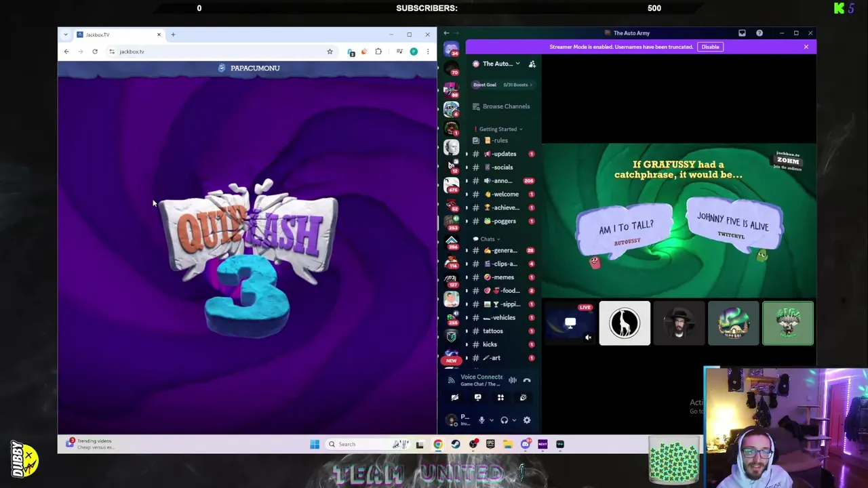Viewport: 868px width, 488px height.
Task: Open Discord user settings gear
Action: (527, 420)
